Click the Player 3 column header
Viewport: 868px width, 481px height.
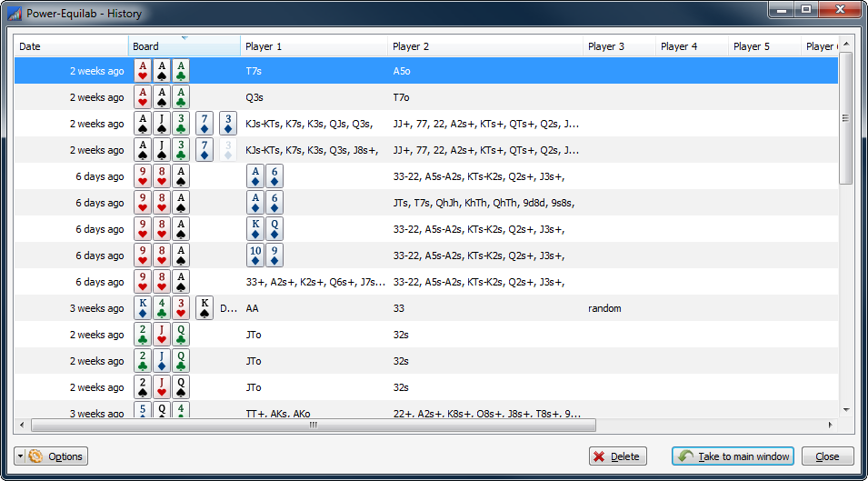620,46
